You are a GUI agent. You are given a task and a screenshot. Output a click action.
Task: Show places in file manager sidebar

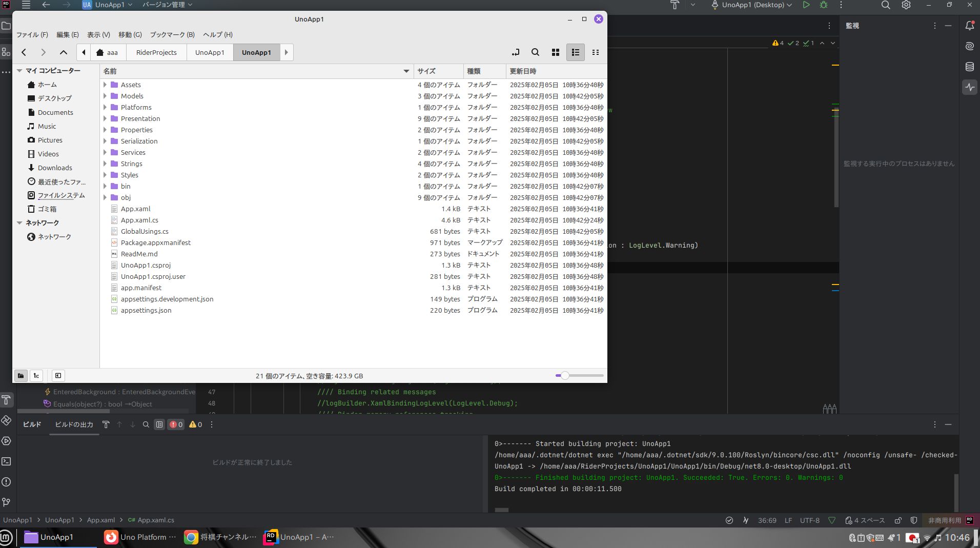[21, 376]
